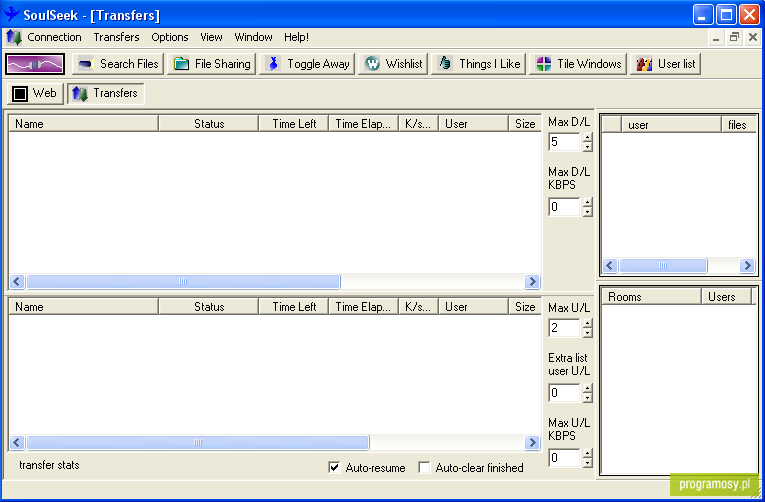The height and width of the screenshot is (502, 765).
Task: Click the Max D/L input field
Action: coord(564,142)
